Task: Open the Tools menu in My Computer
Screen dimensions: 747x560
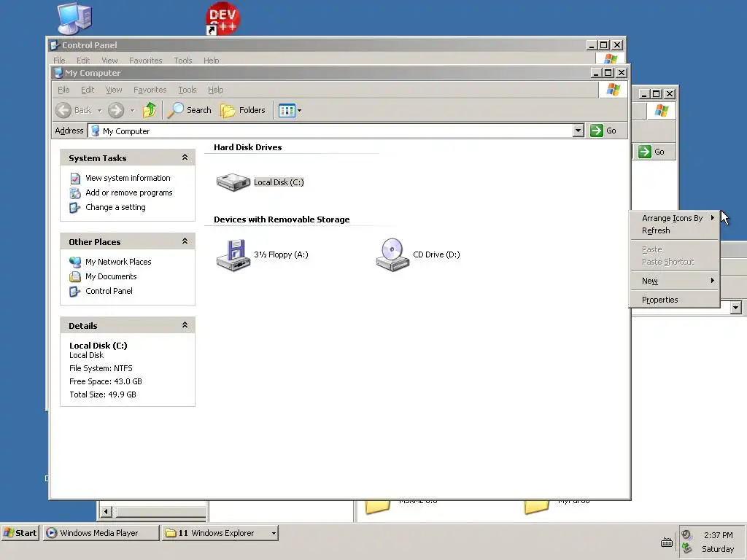Action: [x=187, y=90]
